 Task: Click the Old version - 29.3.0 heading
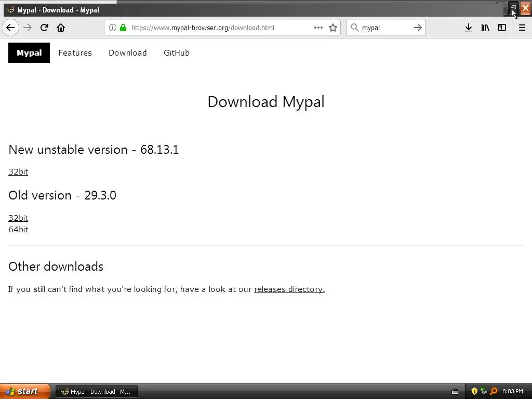pyautogui.click(x=62, y=195)
